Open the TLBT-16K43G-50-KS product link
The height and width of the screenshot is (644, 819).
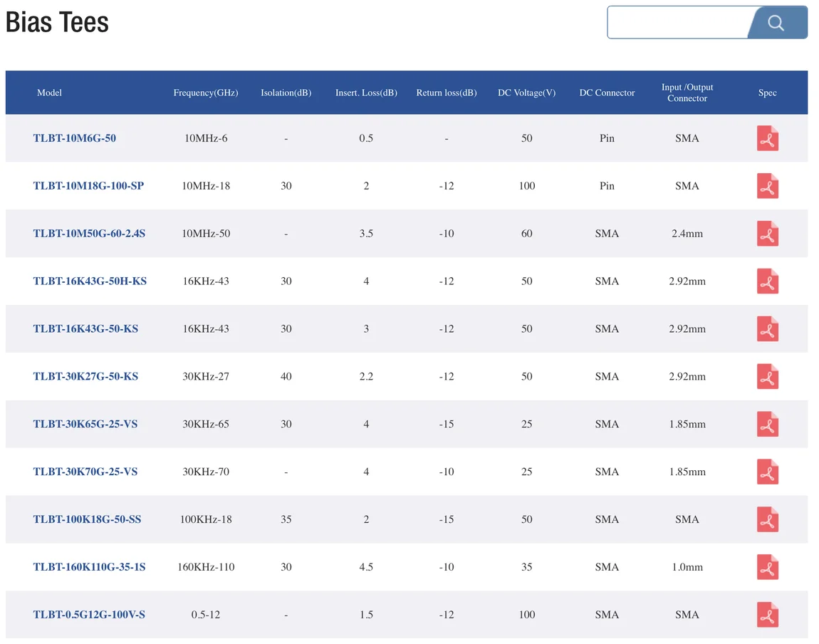(x=85, y=329)
